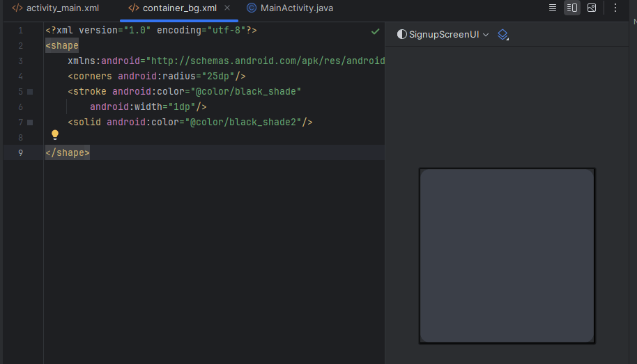Viewport: 637px width, 364px height.
Task: Click the "@color/black_shade2" solid color value
Action: [x=243, y=122]
